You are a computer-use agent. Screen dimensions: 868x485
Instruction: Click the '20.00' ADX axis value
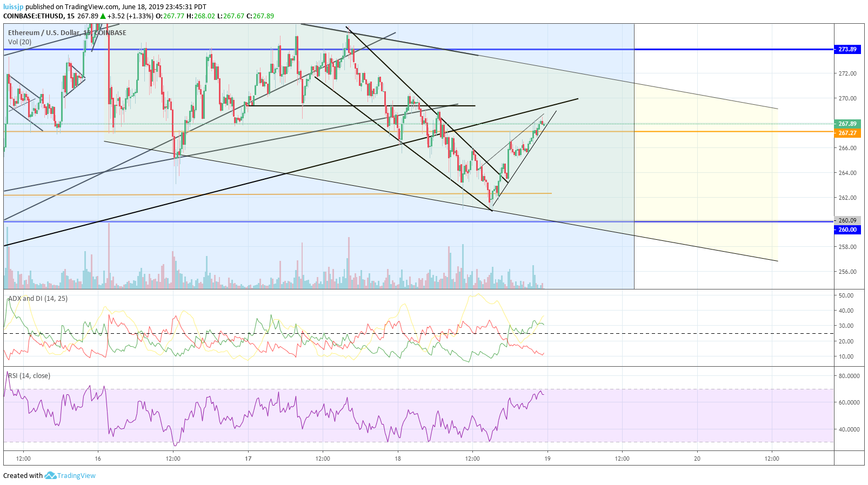[x=846, y=341]
